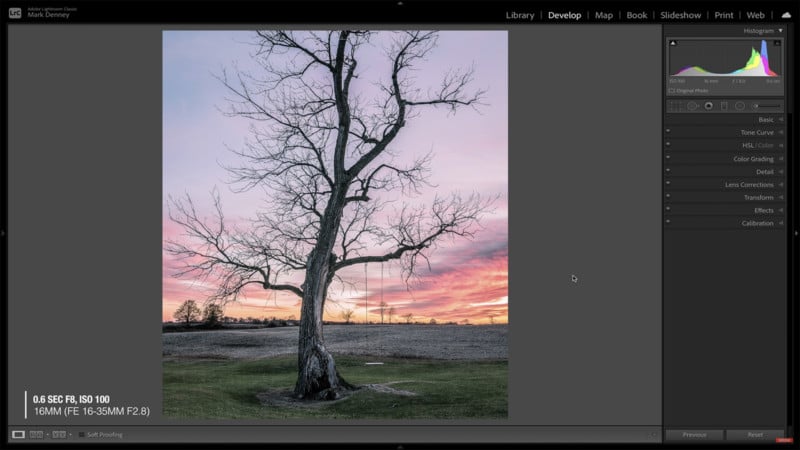The width and height of the screenshot is (800, 450).
Task: Expand the Basic panel
Action: tap(765, 119)
